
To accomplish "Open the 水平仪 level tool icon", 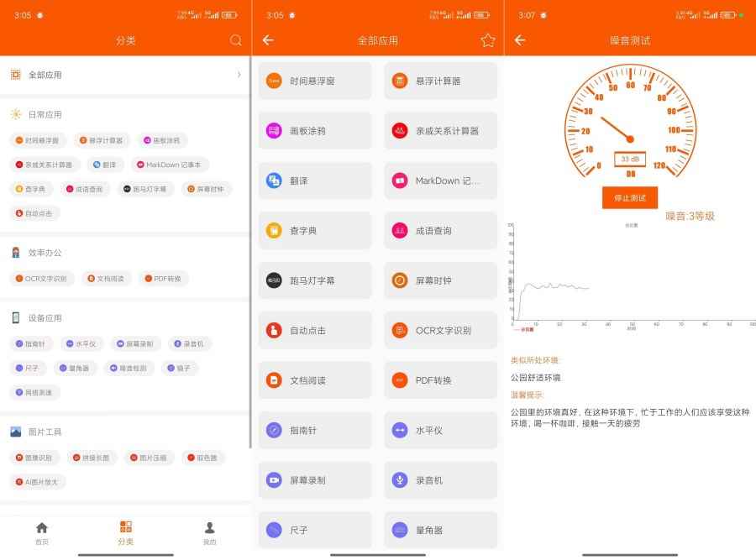I will click(399, 430).
